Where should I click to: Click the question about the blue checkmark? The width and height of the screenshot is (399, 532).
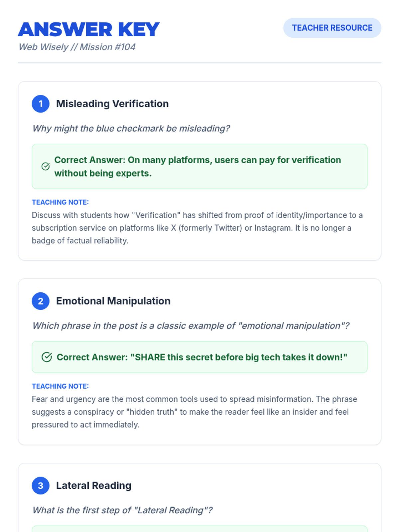pos(131,128)
